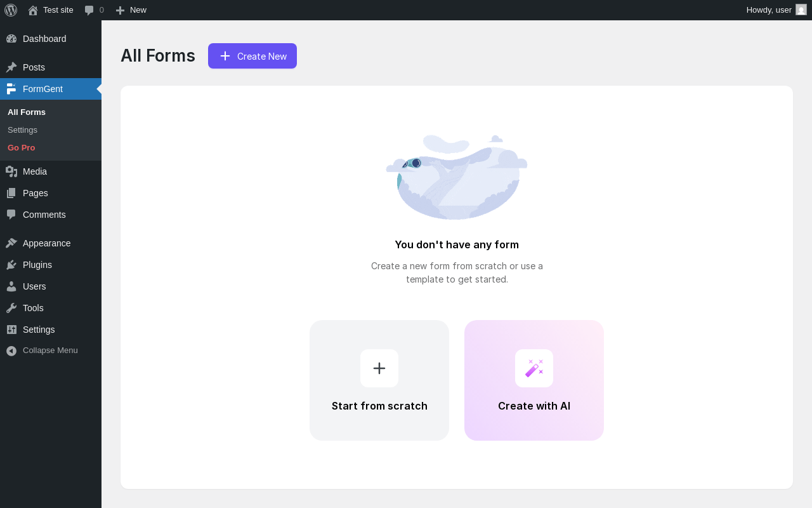This screenshot has width=812, height=508.
Task: Select the FormGent menu item
Action: click(x=51, y=89)
